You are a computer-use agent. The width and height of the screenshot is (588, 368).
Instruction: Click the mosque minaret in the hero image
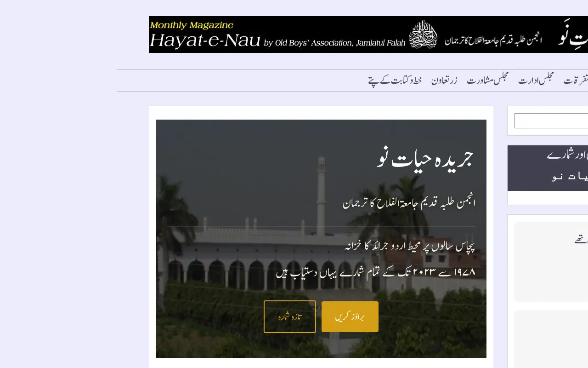322,195
